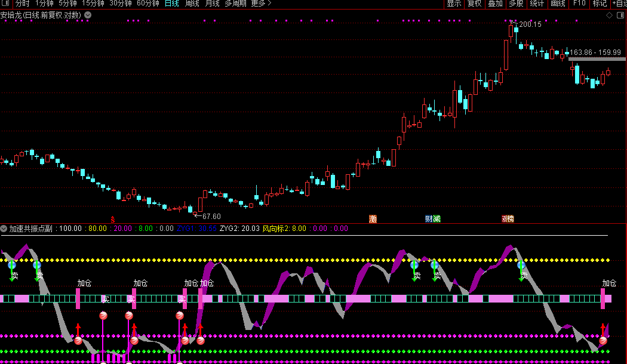Select the 周线 period tab
Screen dimensions: 627x364
coord(192,4)
